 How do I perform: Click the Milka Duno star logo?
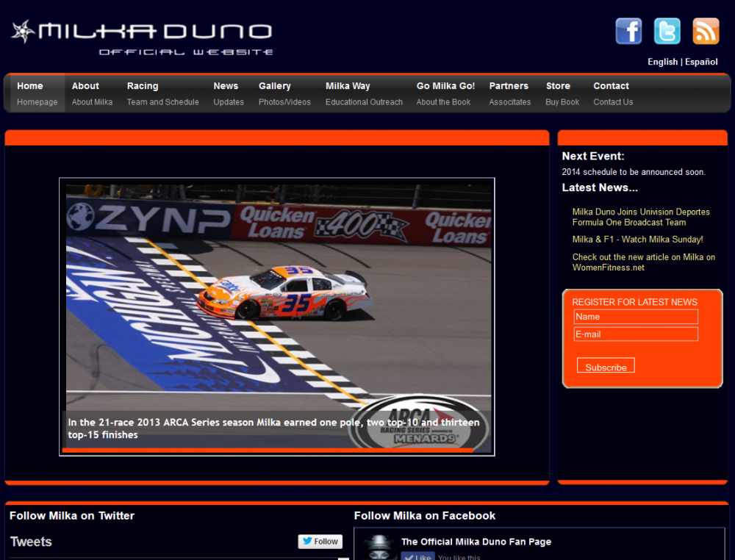23,32
